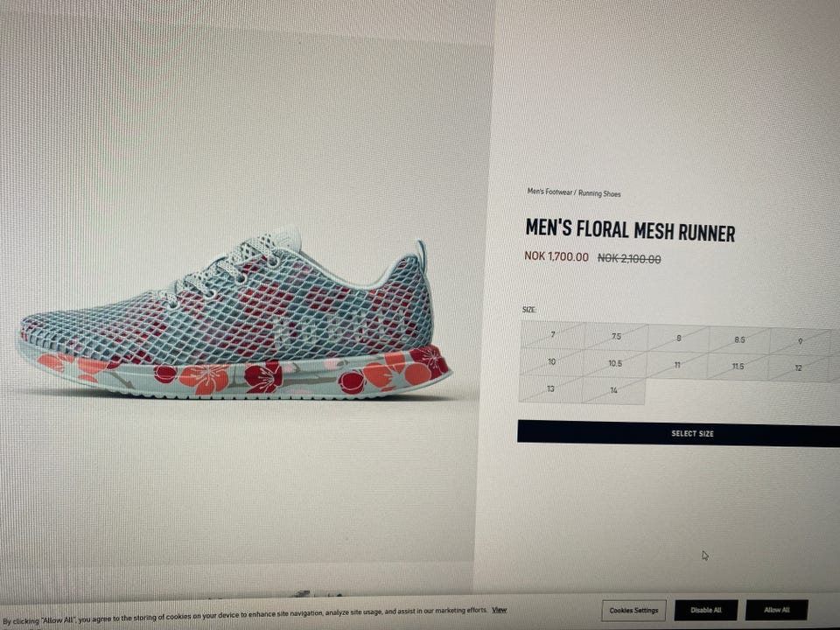Select shoe size 14
The height and width of the screenshot is (630, 840).
tap(614, 390)
